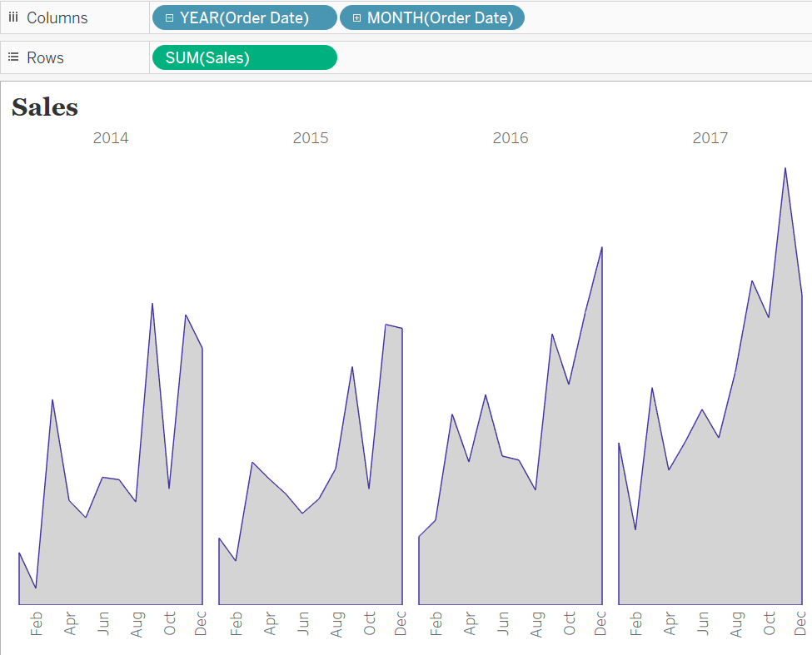Click the Sales worksheet title

coord(44,107)
